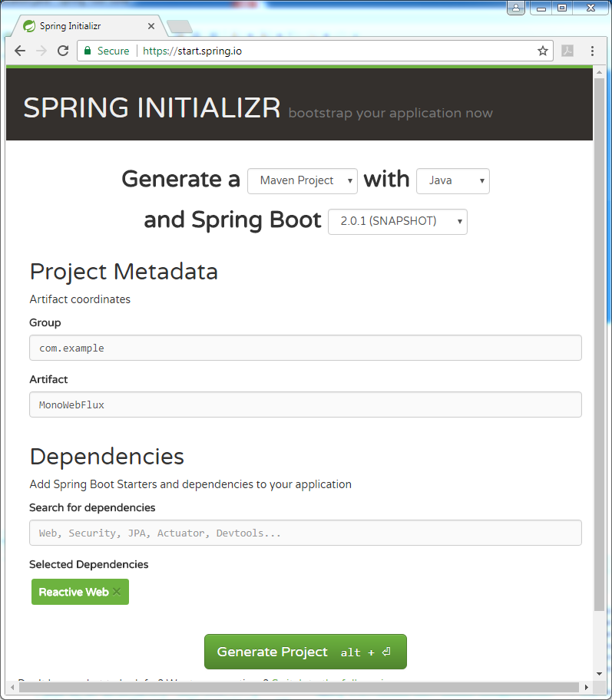Click the scroll-right arrow of horizontal scrollbar
The image size is (612, 700).
587,687
